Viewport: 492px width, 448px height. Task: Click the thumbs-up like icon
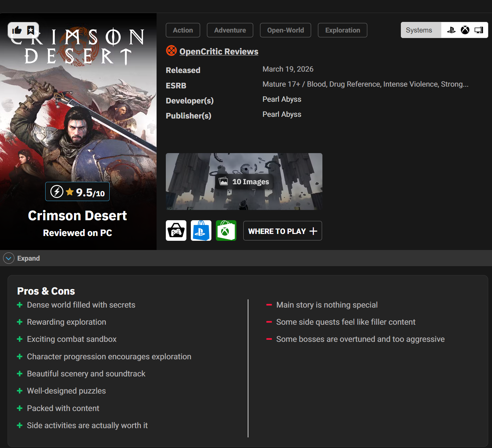coord(16,30)
